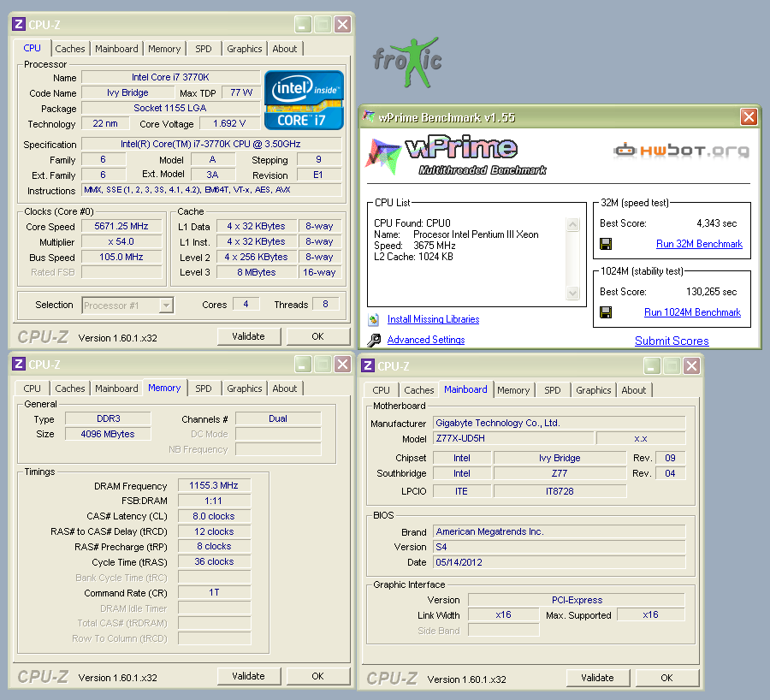770x700 pixels.
Task: Click Submit Scores link
Action: coord(672,341)
